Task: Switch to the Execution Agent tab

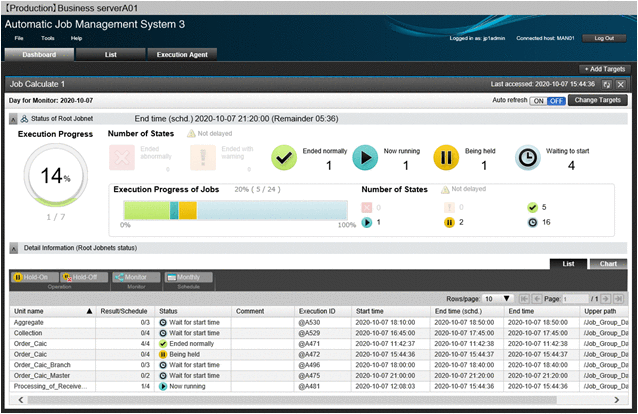Action: coord(182,54)
